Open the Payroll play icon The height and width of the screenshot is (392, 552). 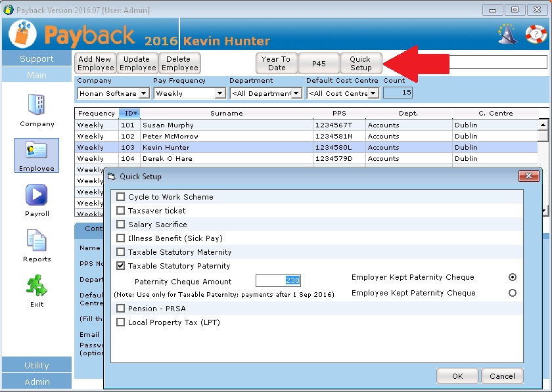tap(37, 196)
